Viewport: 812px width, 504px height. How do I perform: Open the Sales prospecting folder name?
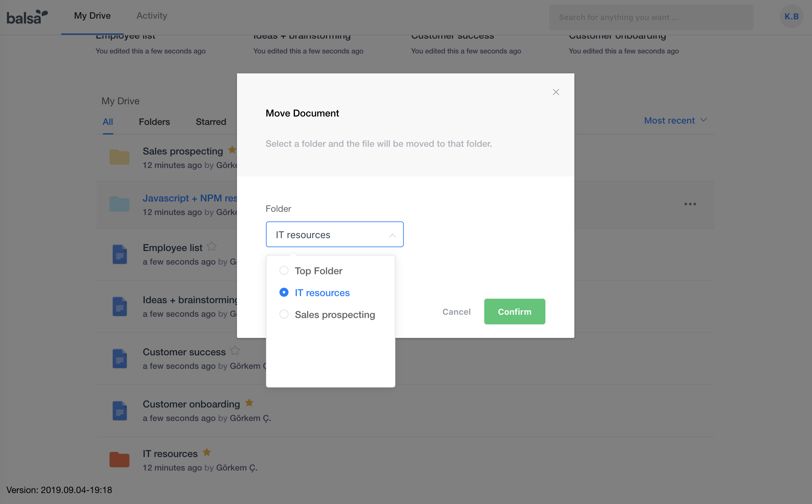pyautogui.click(x=183, y=151)
